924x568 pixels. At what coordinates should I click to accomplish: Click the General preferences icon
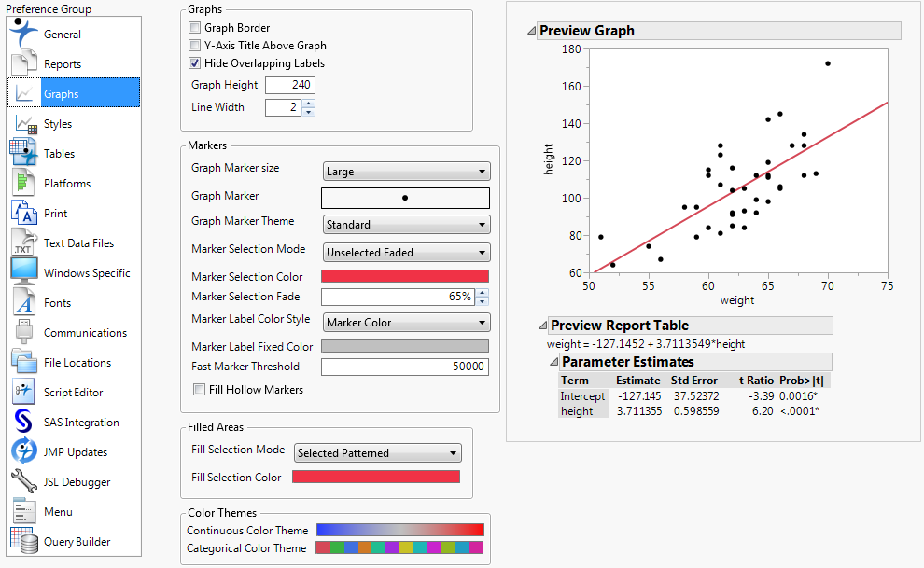[x=23, y=33]
